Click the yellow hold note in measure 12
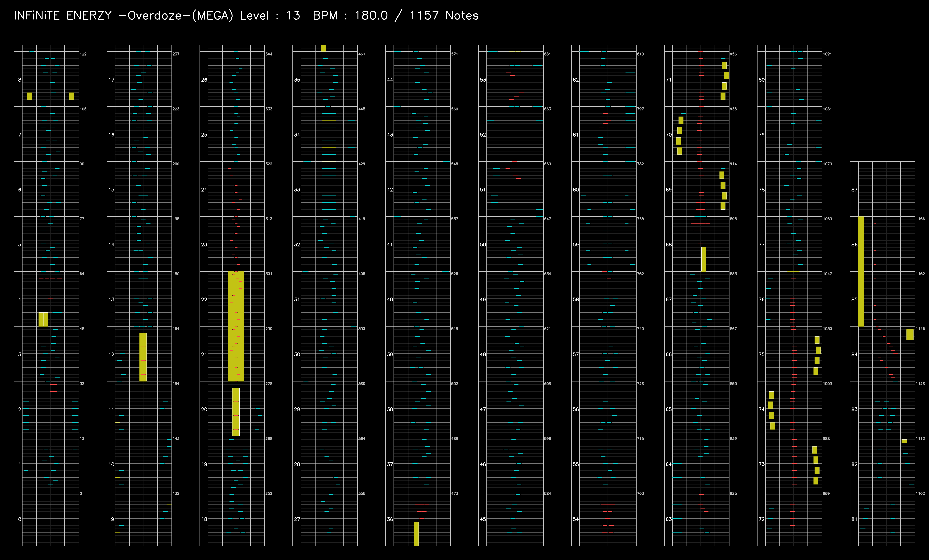Image resolution: width=929 pixels, height=560 pixels. point(143,357)
